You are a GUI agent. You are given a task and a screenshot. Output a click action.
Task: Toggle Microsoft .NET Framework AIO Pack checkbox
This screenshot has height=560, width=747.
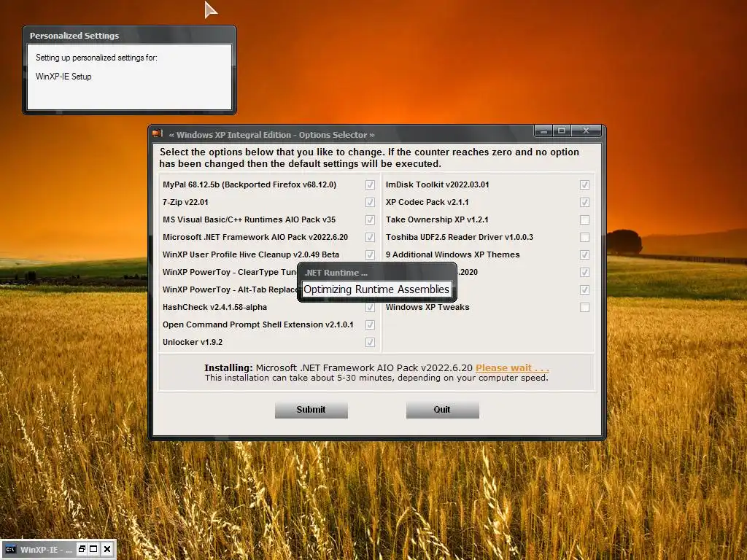point(370,237)
